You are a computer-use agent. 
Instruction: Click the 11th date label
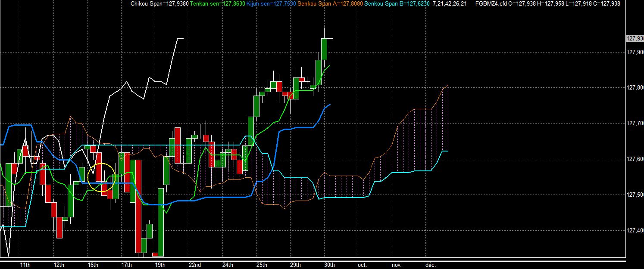pyautogui.click(x=25, y=265)
